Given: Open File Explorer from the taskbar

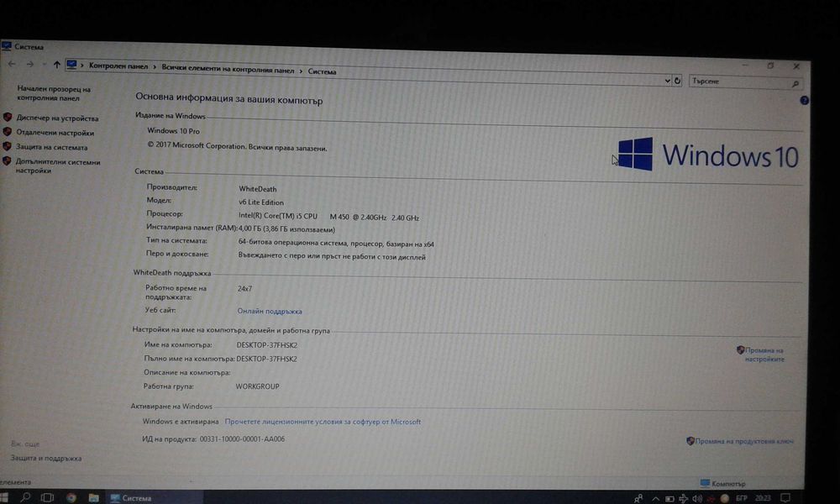Looking at the screenshot, I should (x=93, y=497).
